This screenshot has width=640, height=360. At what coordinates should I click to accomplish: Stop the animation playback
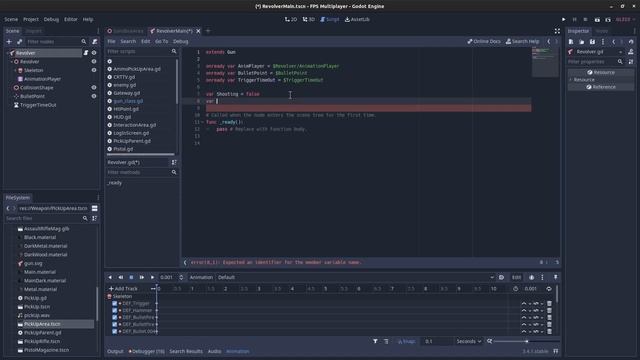131,277
